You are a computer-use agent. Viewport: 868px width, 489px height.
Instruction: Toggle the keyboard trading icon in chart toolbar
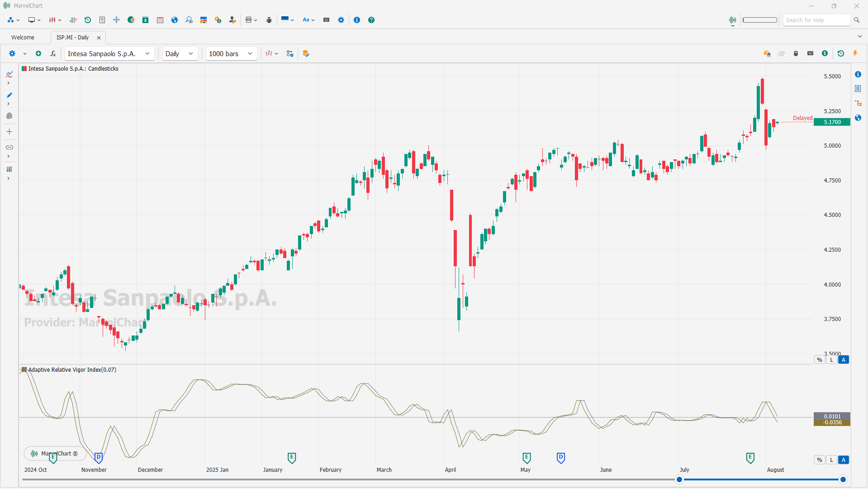811,53
